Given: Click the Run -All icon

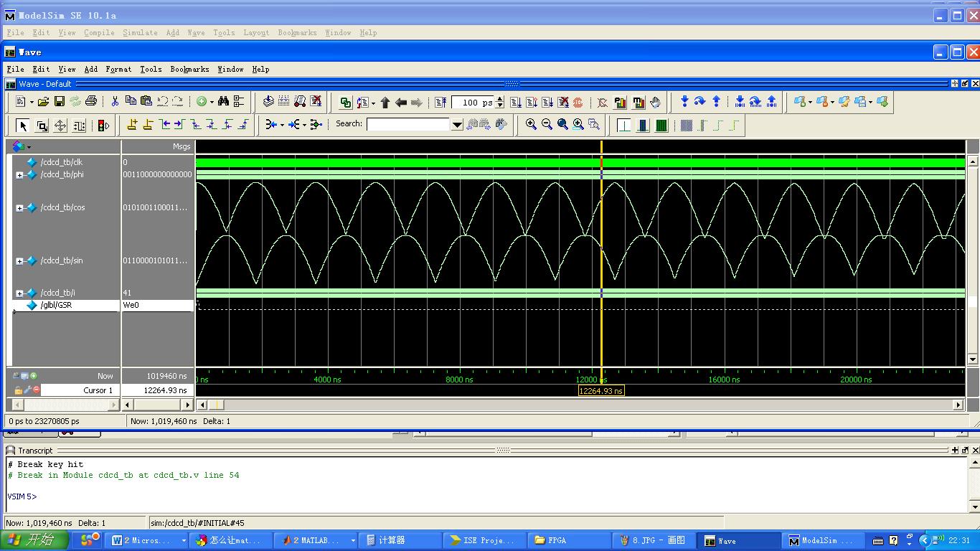Looking at the screenshot, I should point(547,103).
